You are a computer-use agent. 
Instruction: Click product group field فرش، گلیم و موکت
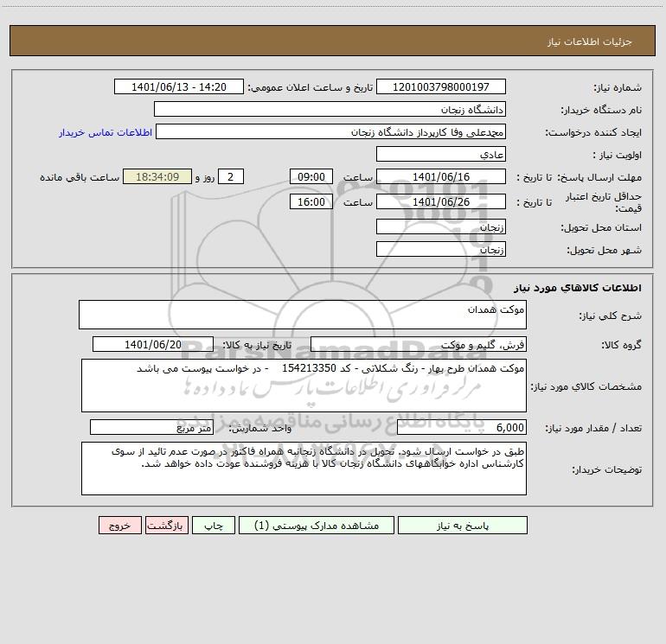click(419, 344)
